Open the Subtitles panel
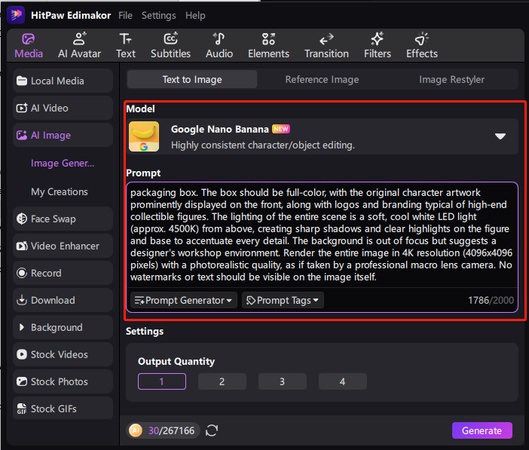This screenshot has width=529, height=450. (x=170, y=46)
